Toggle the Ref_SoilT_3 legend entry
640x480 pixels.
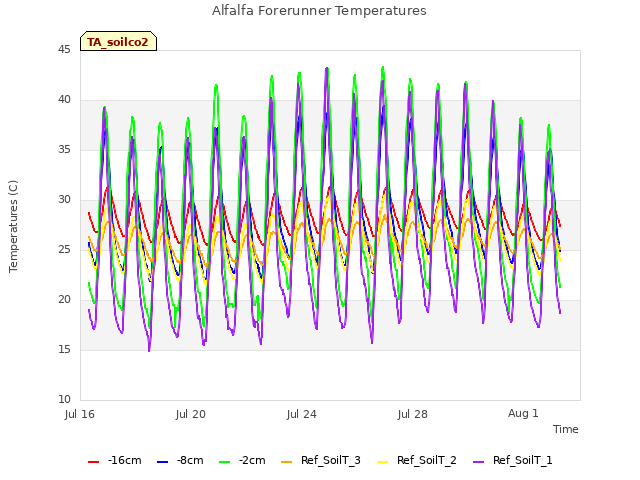point(321,461)
